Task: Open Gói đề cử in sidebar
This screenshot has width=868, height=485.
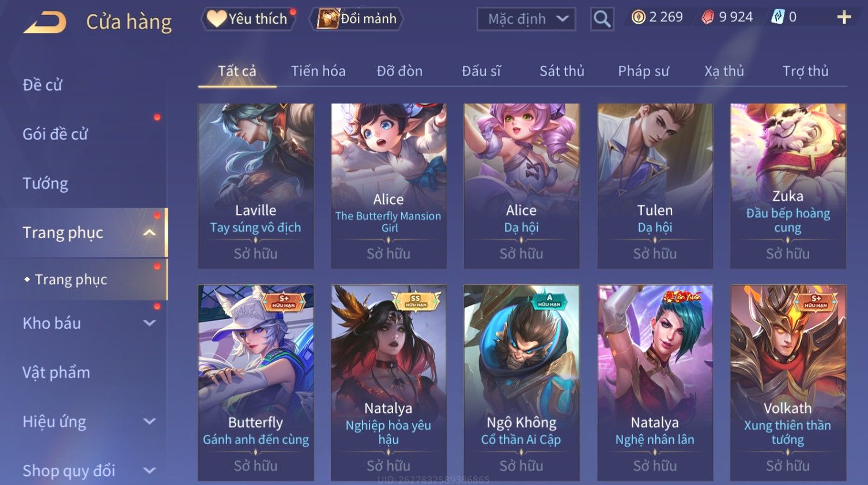Action: coord(55,134)
